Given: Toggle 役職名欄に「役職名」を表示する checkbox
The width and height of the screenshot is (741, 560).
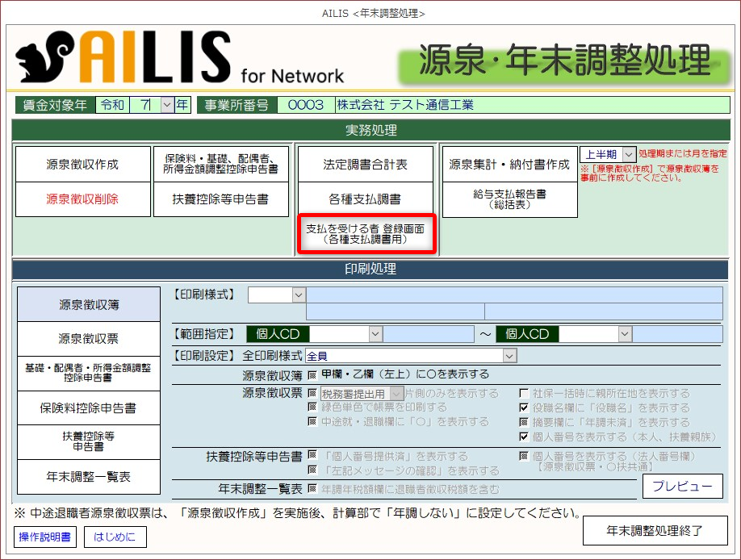Looking at the screenshot, I should [x=523, y=408].
